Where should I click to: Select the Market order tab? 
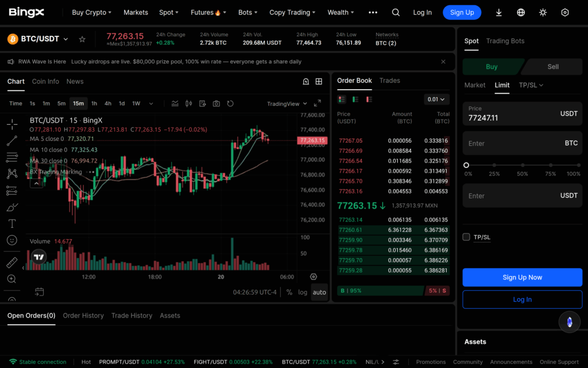475,85
